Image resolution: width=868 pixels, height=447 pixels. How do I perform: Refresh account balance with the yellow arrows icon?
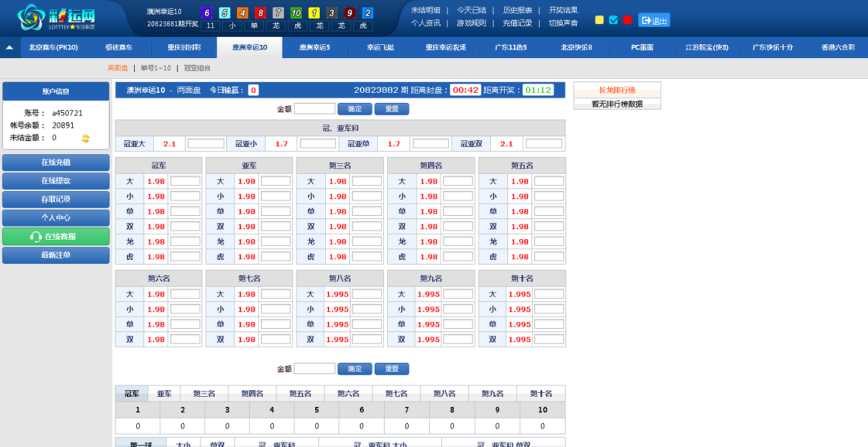[85, 138]
